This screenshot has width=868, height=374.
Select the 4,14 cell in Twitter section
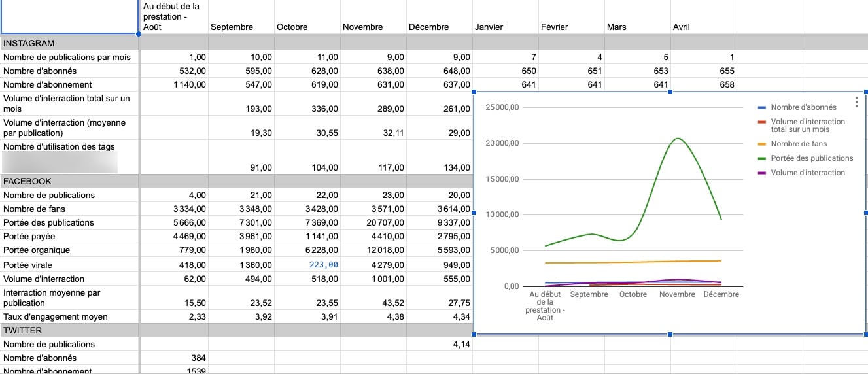pyautogui.click(x=439, y=344)
